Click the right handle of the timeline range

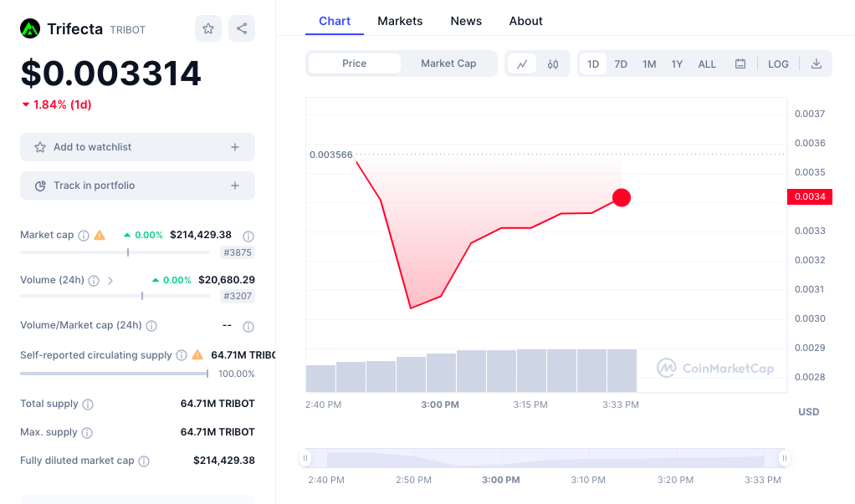[785, 458]
